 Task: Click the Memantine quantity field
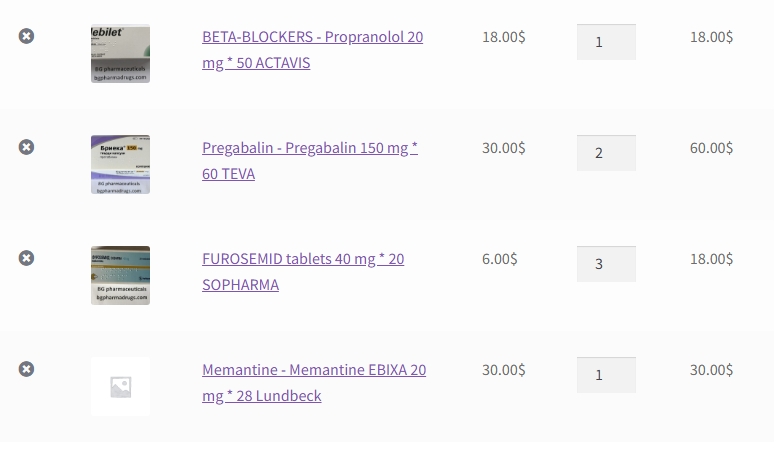click(x=606, y=375)
